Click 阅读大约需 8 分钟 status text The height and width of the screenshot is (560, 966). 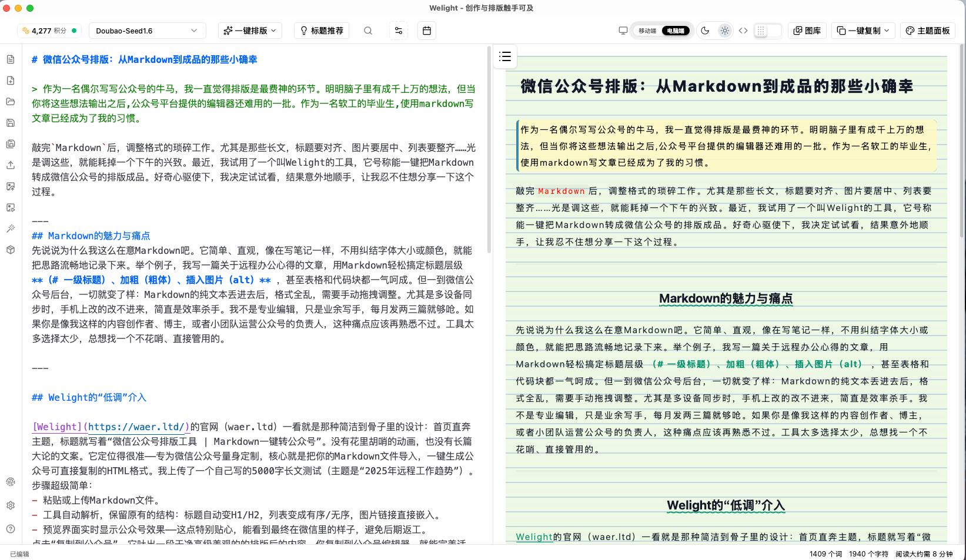[x=924, y=554]
